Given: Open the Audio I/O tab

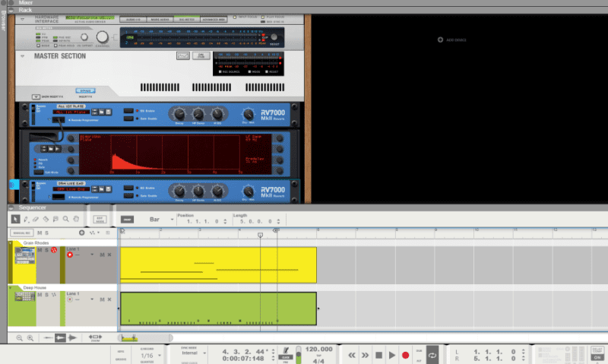Looking at the screenshot, I should click(x=133, y=19).
